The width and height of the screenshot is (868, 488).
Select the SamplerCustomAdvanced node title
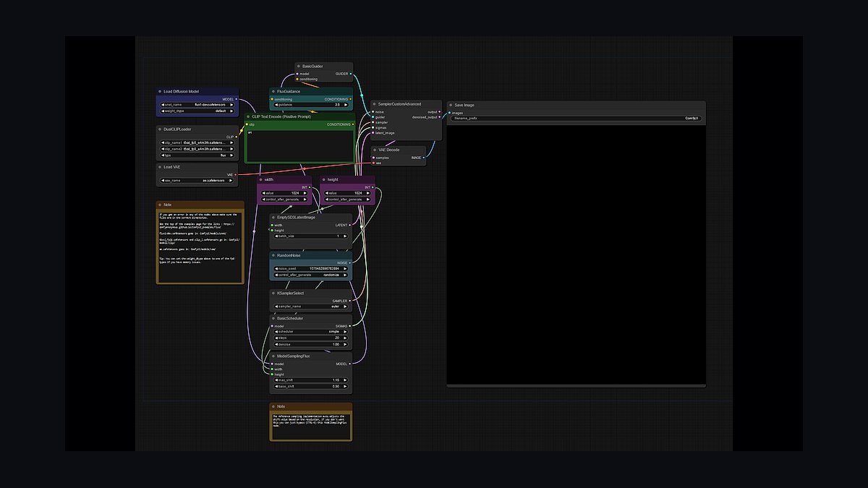tap(399, 104)
